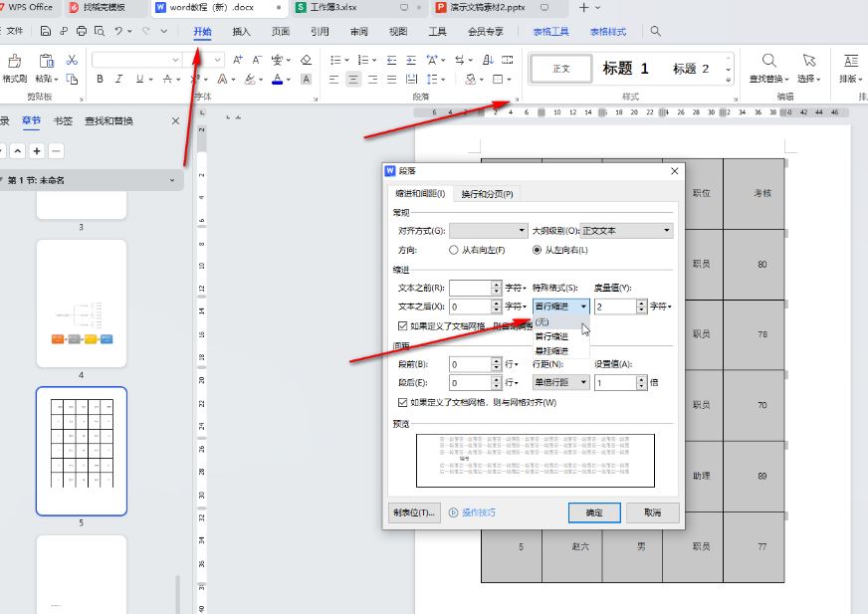The width and height of the screenshot is (868, 614).
Task: Click the Clear Formatting eraser icon
Action: [x=307, y=60]
